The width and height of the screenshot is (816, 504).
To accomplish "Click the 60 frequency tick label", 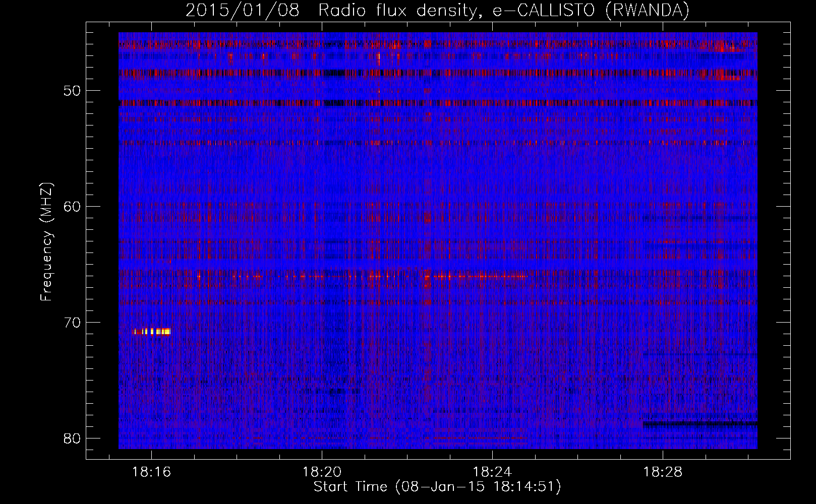I will (x=72, y=207).
